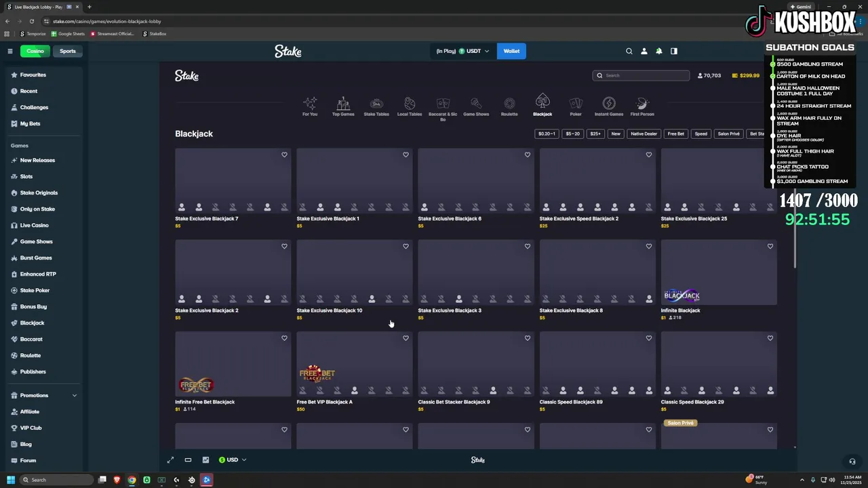Image resolution: width=868 pixels, height=488 pixels.
Task: Favourite Infinite Free Bet Blackjack heart
Action: (284, 338)
